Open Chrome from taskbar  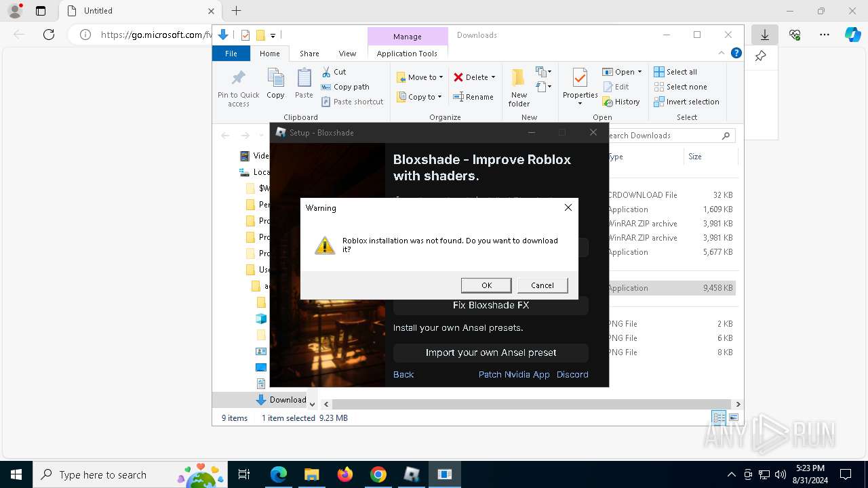click(x=378, y=474)
